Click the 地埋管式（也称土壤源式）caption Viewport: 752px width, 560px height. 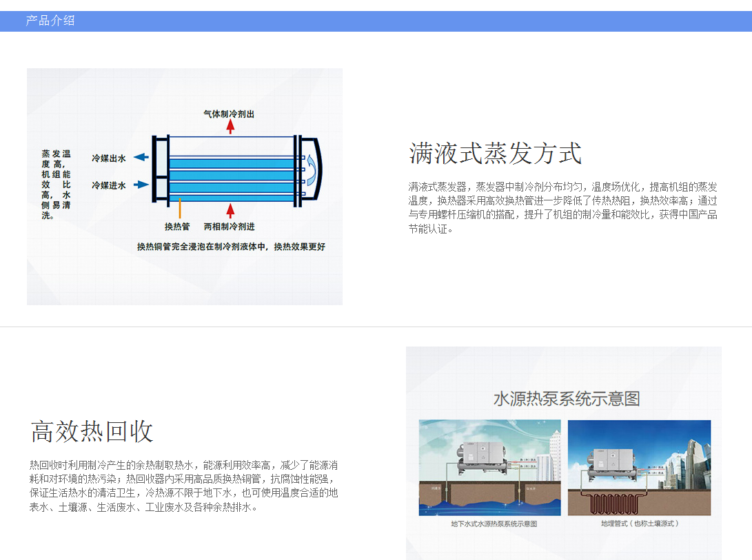(x=639, y=523)
